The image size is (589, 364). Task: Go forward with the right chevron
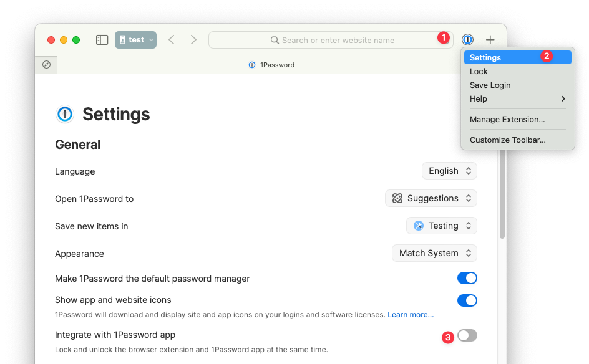193,40
